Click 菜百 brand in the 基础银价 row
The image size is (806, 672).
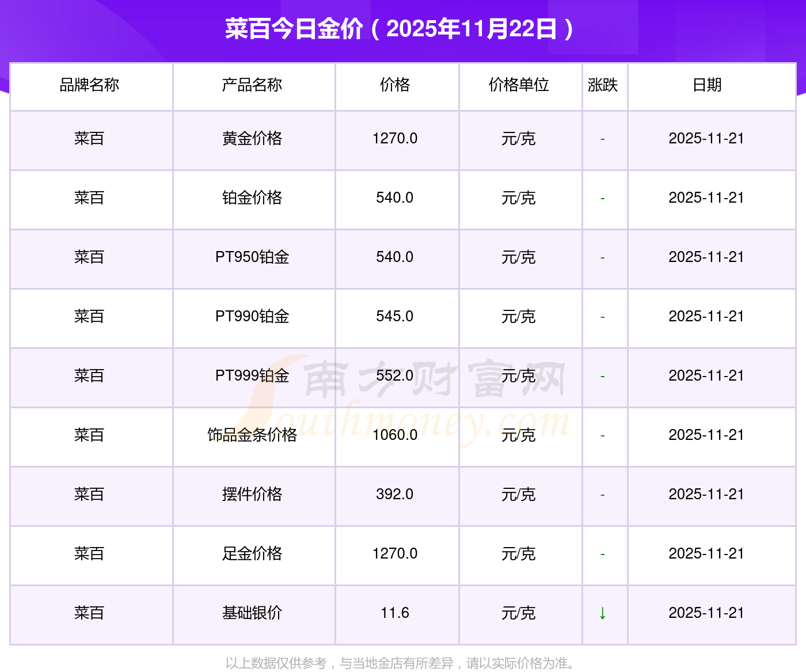(x=89, y=613)
